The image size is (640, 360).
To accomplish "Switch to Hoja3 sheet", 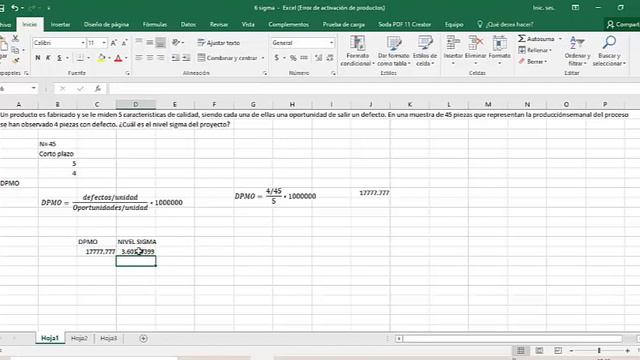I will (x=109, y=338).
